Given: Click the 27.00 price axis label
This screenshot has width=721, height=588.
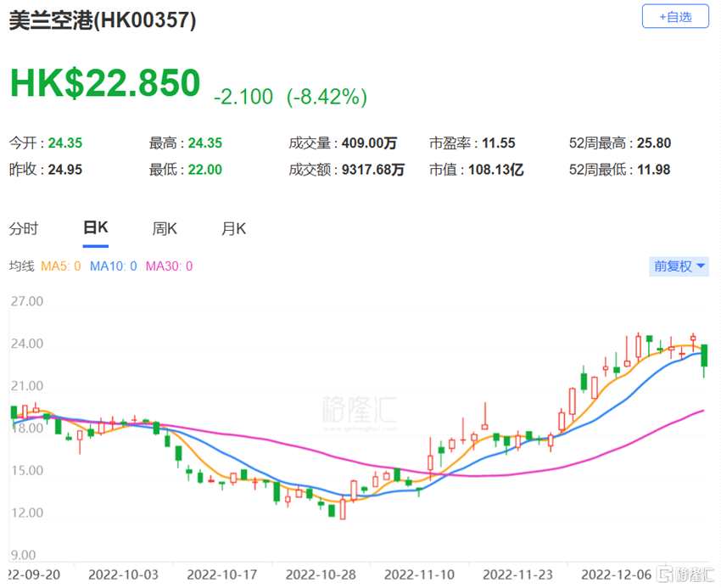Looking at the screenshot, I should pos(27,301).
